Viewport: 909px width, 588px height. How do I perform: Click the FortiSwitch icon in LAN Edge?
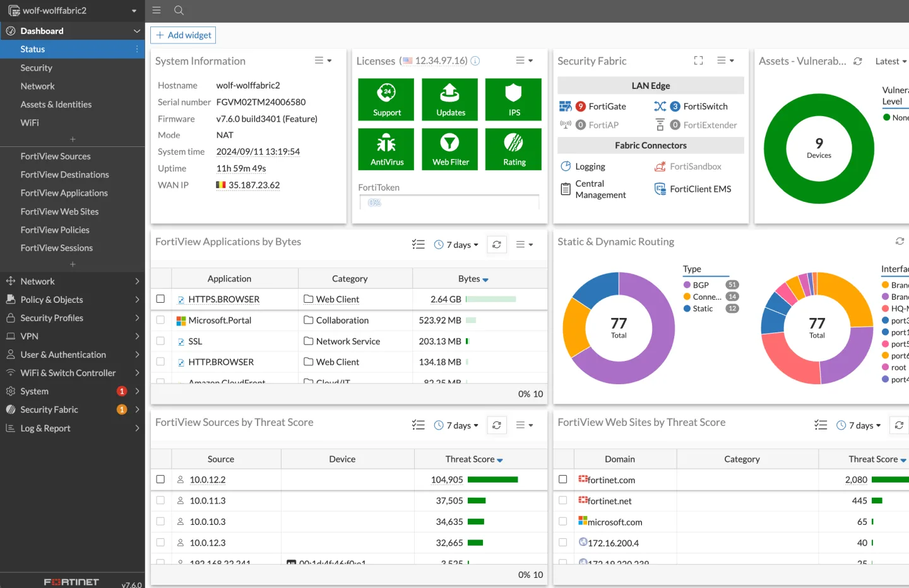(660, 107)
